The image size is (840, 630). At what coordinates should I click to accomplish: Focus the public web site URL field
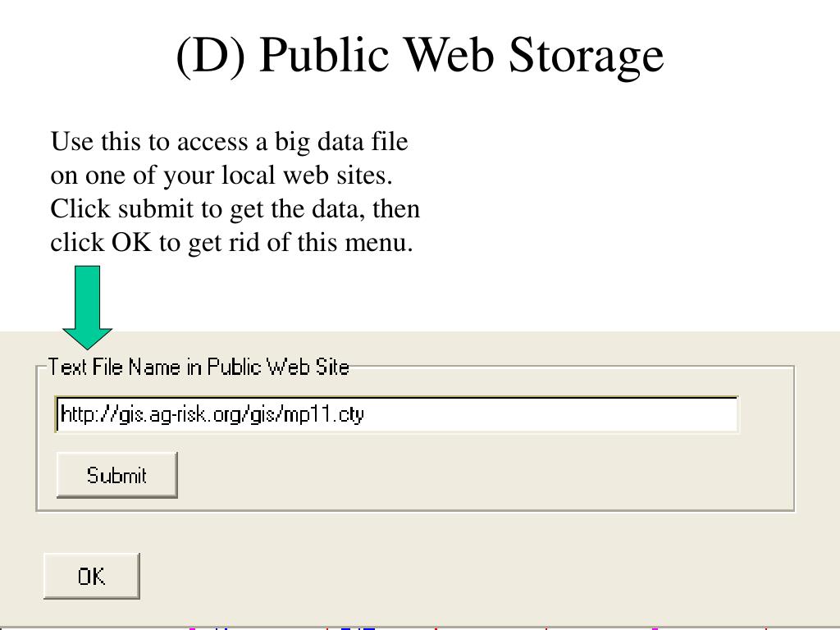pos(397,414)
